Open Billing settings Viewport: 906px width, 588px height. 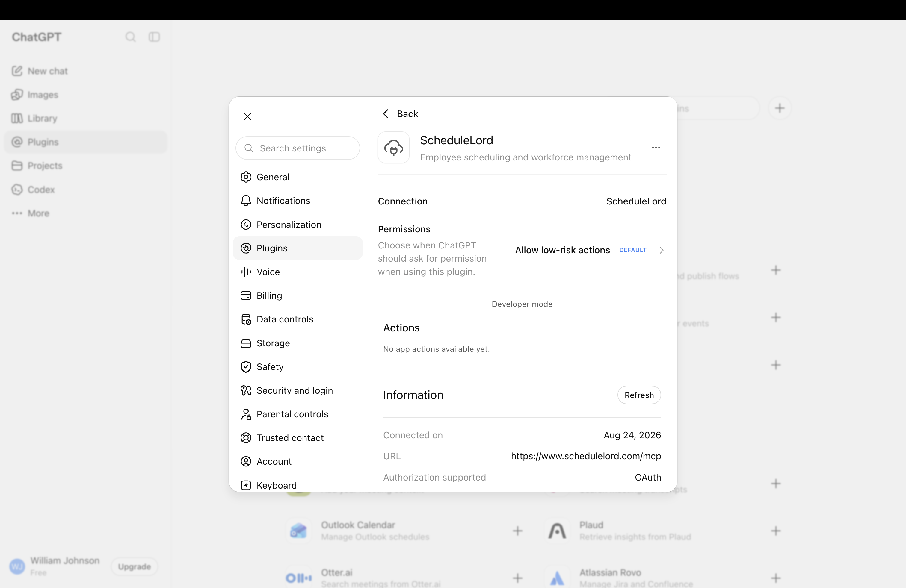pos(298,295)
